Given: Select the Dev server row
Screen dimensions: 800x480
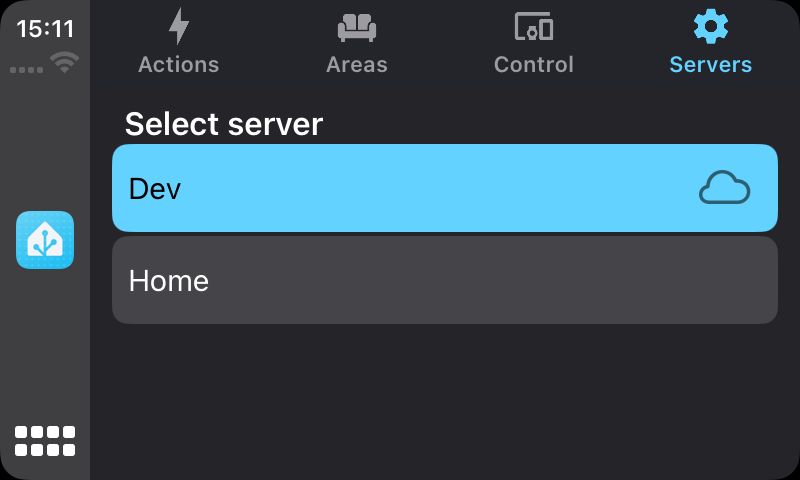Looking at the screenshot, I should coord(444,188).
